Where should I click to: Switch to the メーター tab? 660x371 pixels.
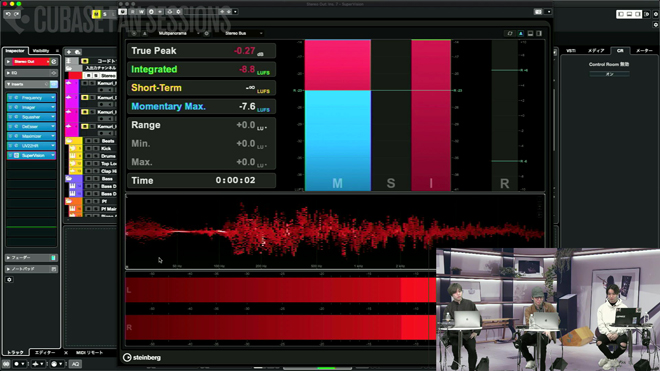tap(644, 51)
